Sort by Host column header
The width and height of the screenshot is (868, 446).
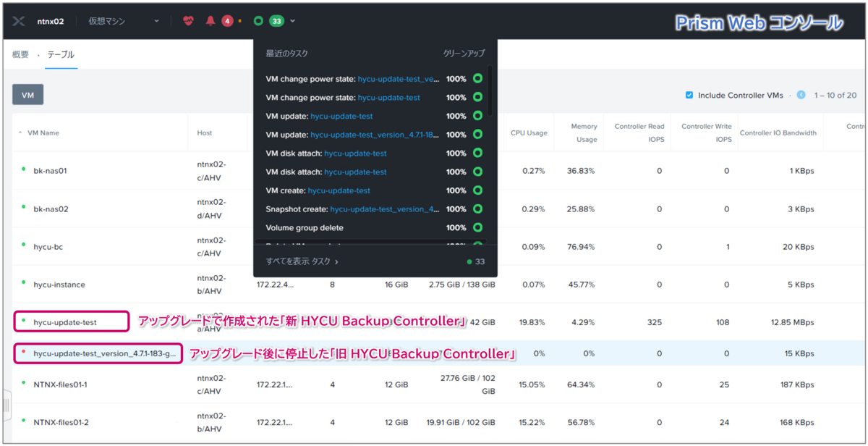pyautogui.click(x=205, y=132)
